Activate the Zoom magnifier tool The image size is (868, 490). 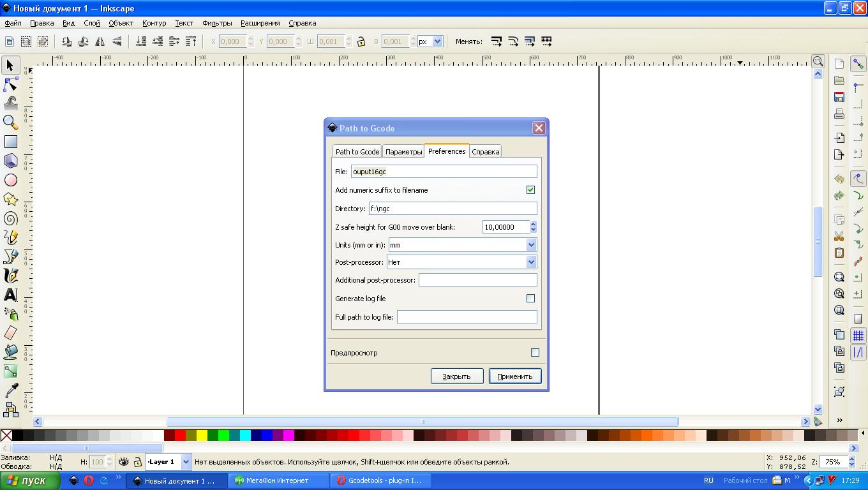(x=11, y=122)
